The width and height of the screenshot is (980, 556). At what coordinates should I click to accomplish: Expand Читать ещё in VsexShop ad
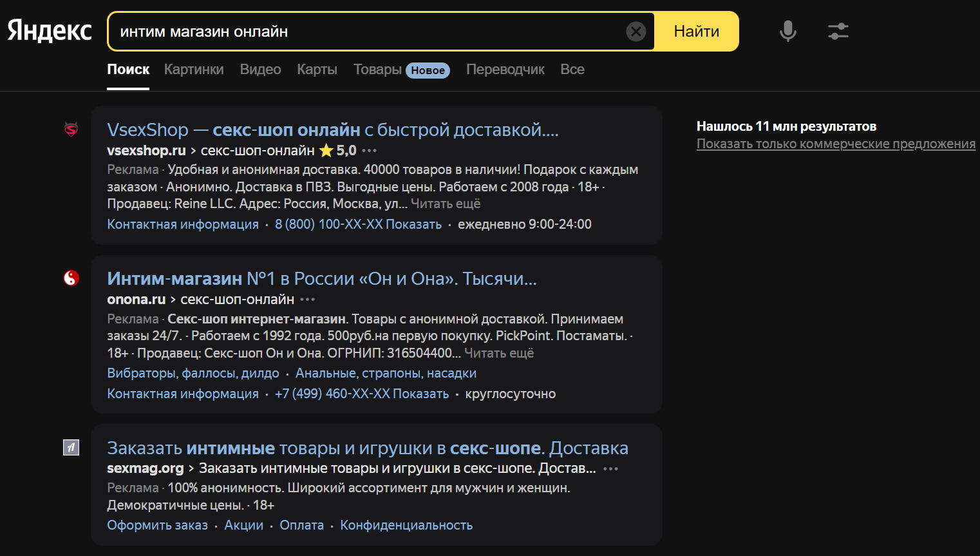[x=446, y=204]
